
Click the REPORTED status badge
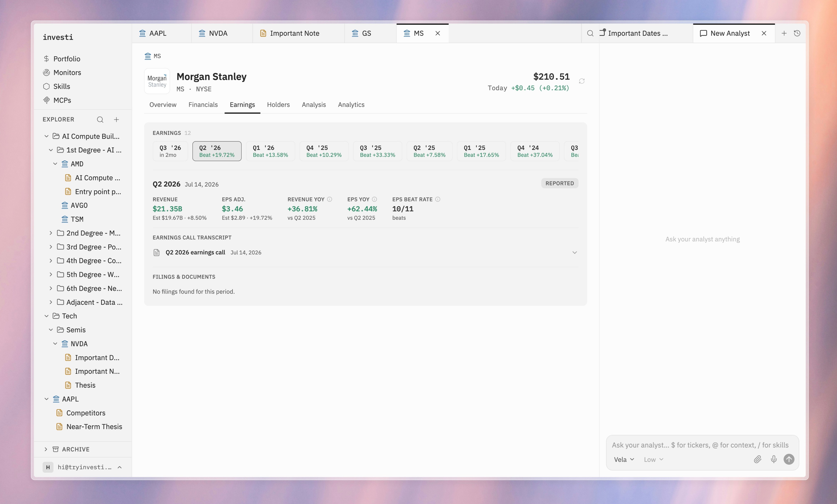pos(560,183)
